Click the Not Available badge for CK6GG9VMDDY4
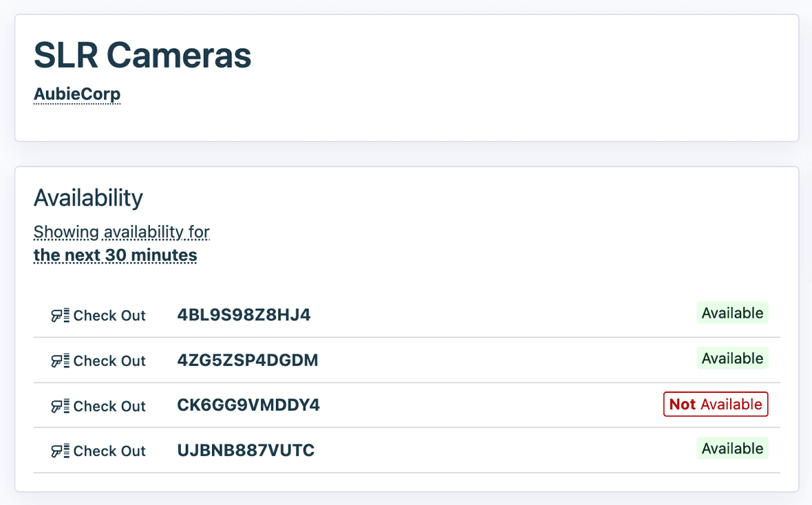This screenshot has width=812, height=505. [715, 404]
